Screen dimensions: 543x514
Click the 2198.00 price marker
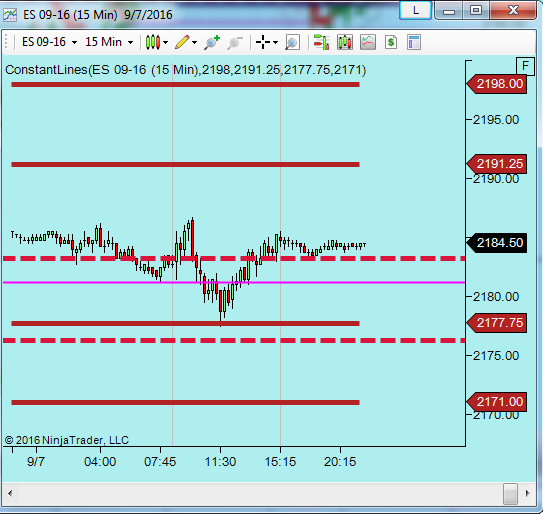497,84
